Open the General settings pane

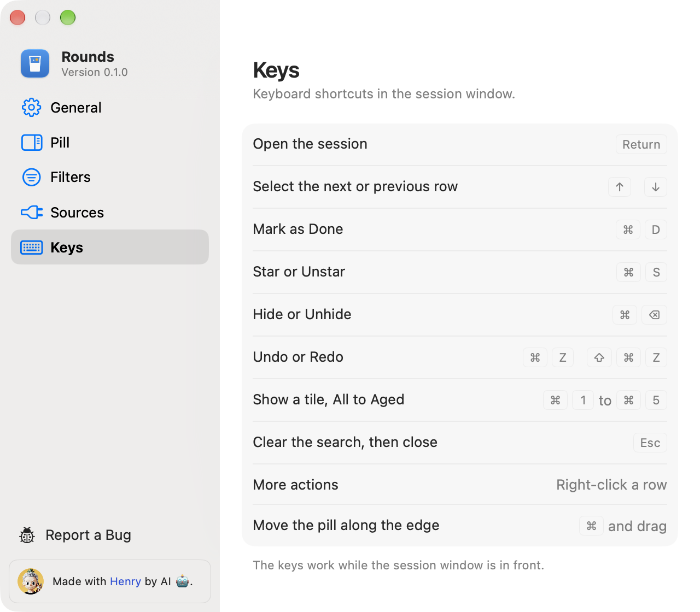(109, 108)
